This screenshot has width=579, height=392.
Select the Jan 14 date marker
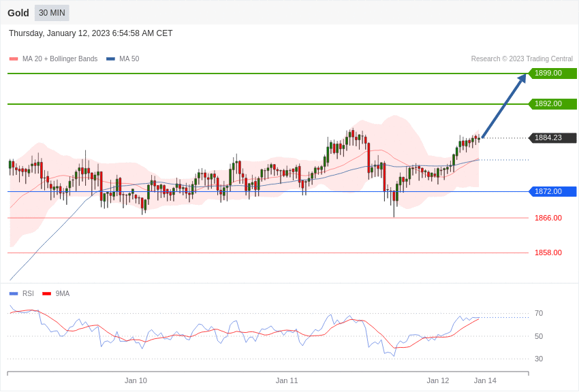click(x=485, y=380)
